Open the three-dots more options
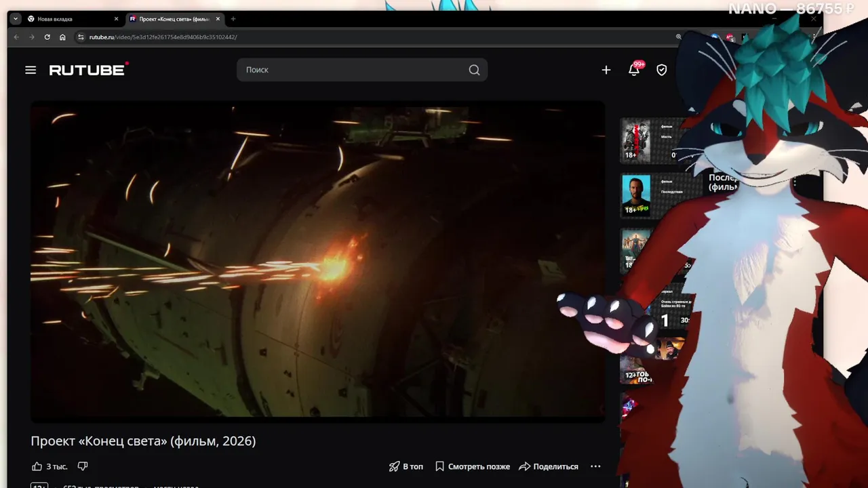This screenshot has height=488, width=868. (595, 466)
